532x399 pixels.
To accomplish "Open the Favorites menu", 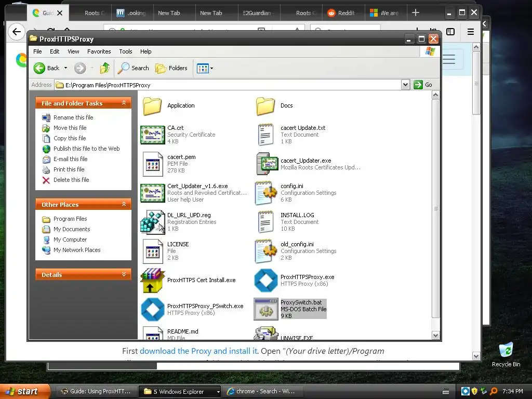I will click(99, 51).
